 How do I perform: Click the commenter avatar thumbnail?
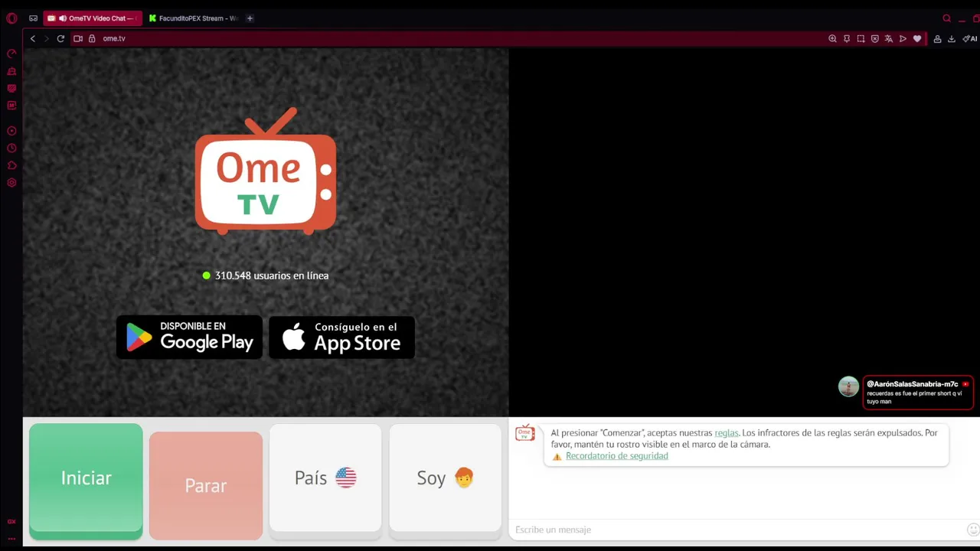click(848, 386)
